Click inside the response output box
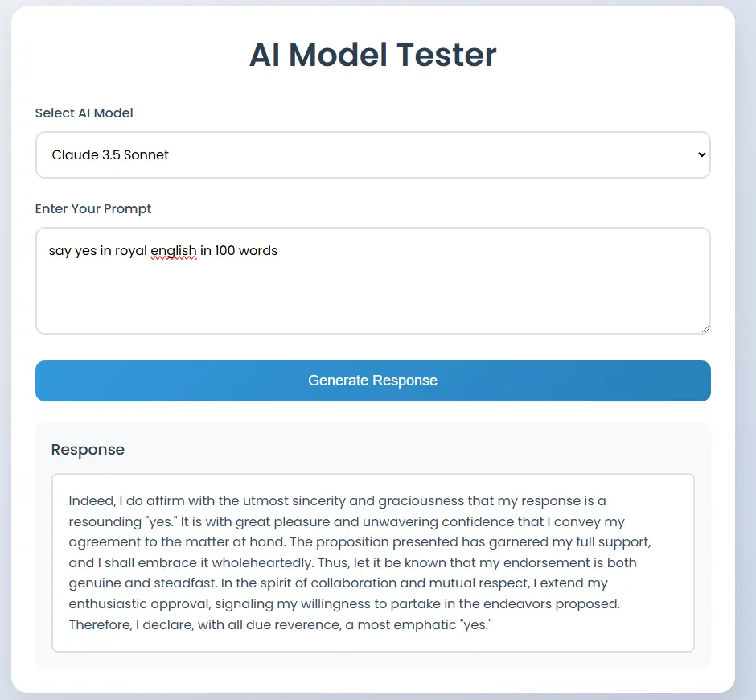This screenshot has height=700, width=756. (372, 562)
